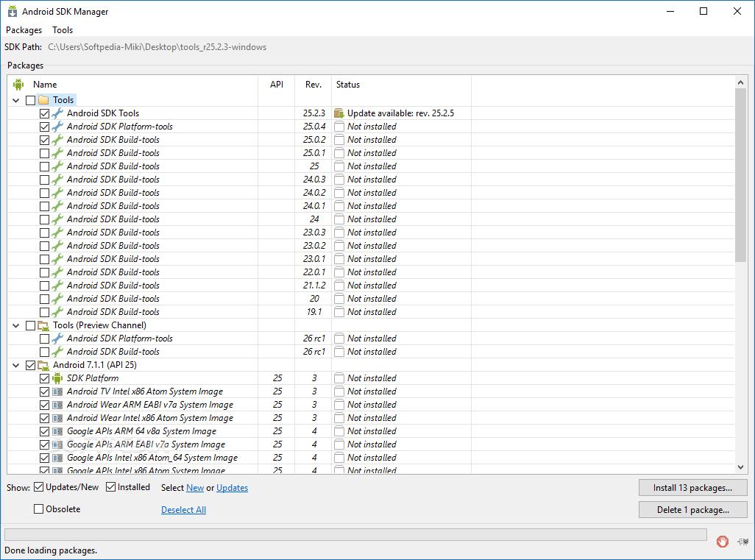Enable the Obsolete checkbox
The image size is (755, 560).
[38, 509]
